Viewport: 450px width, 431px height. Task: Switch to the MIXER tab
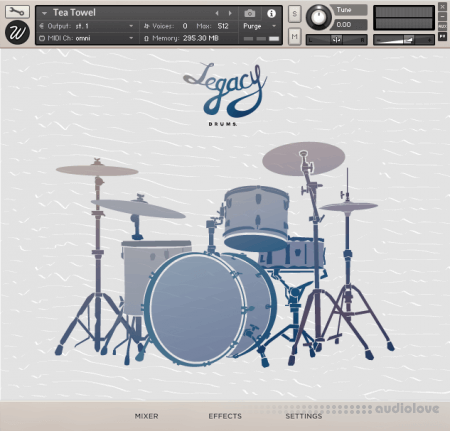(x=146, y=416)
